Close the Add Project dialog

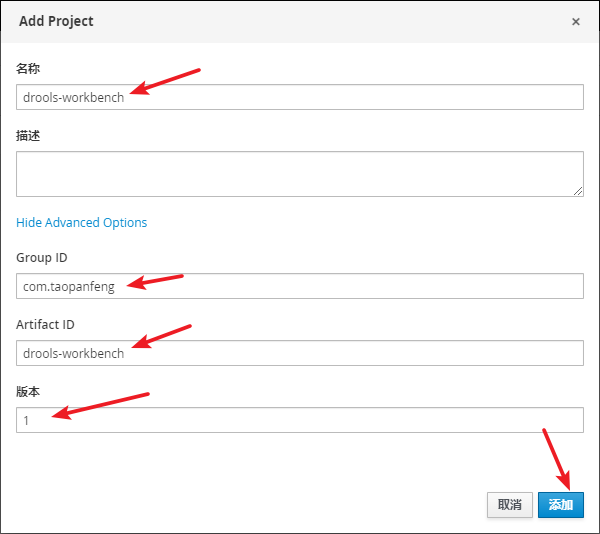[x=576, y=21]
